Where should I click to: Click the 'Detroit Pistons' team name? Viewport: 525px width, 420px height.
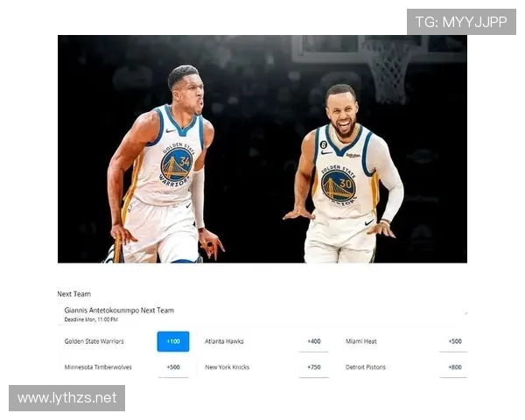(365, 367)
